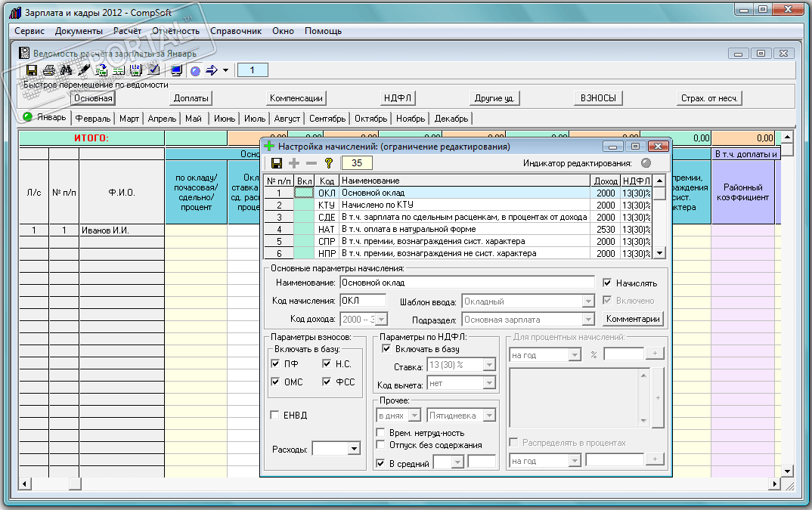Click the green table rows icon
Screen dimensions: 812x510
pos(119,70)
